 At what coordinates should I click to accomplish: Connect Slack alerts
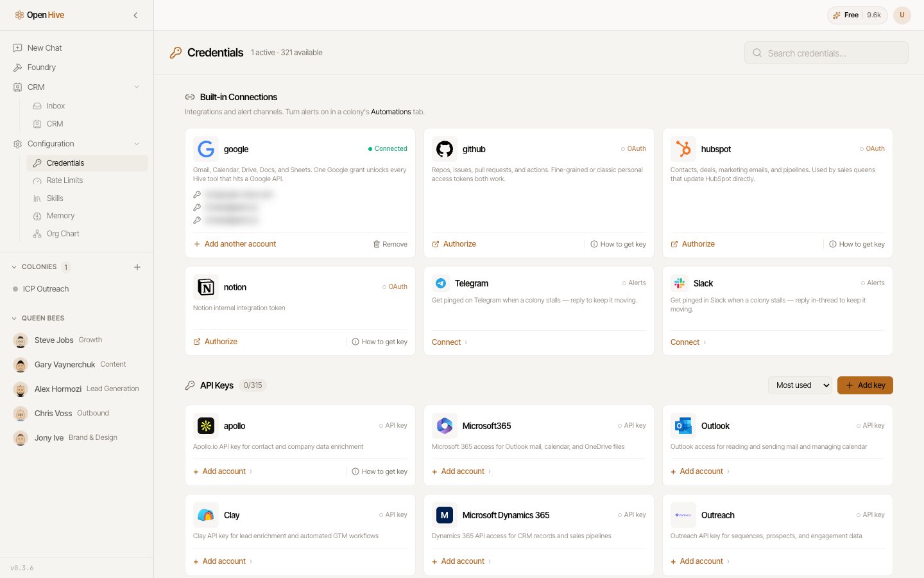pos(688,342)
